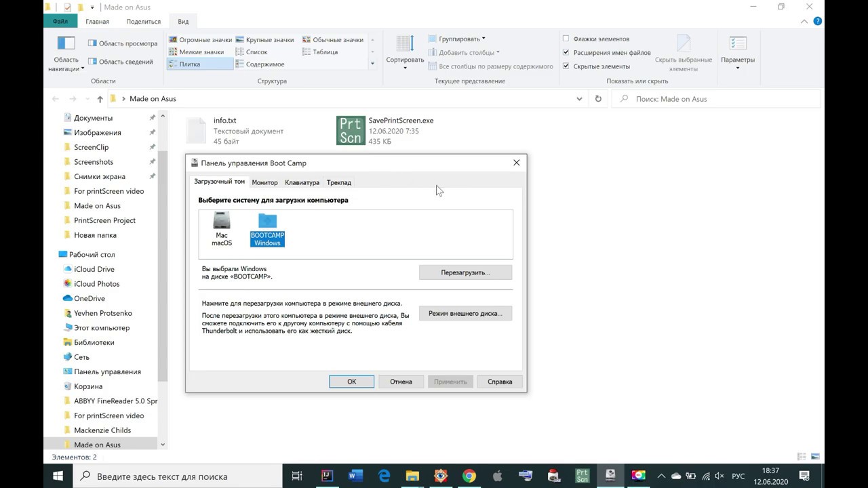Click the Restart (Перезагрузить...) button
The image size is (868, 488).
pyautogui.click(x=465, y=272)
